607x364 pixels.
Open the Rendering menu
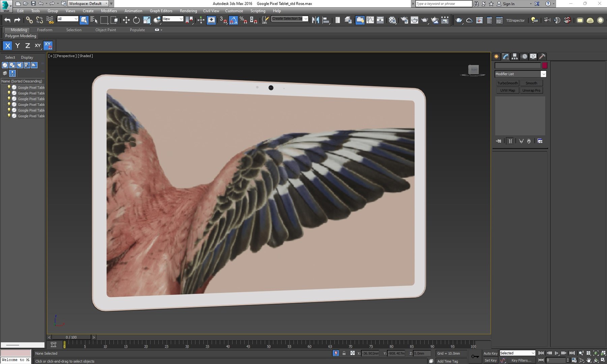point(188,11)
